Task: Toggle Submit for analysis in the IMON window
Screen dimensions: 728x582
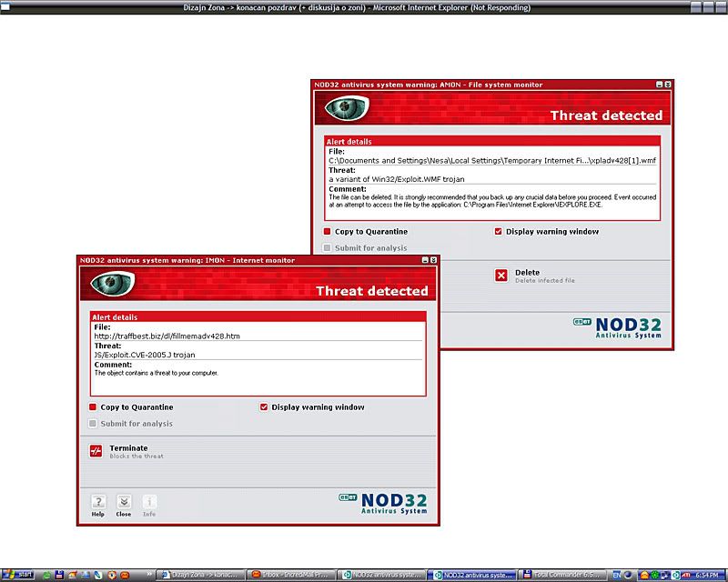Action: click(93, 423)
